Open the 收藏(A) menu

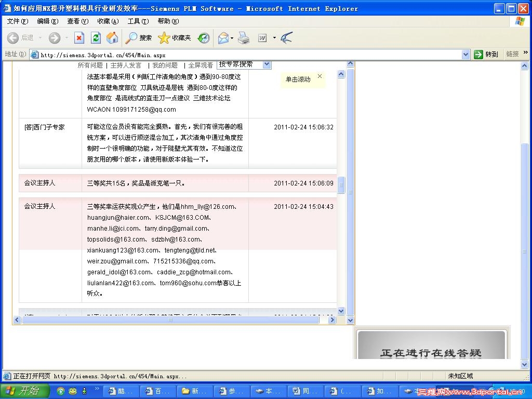[108, 21]
